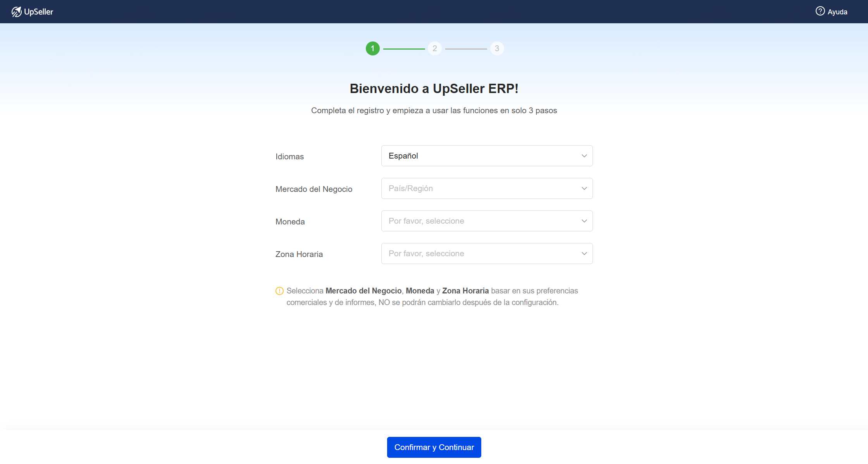Open the Idiomas language dropdown

click(x=487, y=156)
